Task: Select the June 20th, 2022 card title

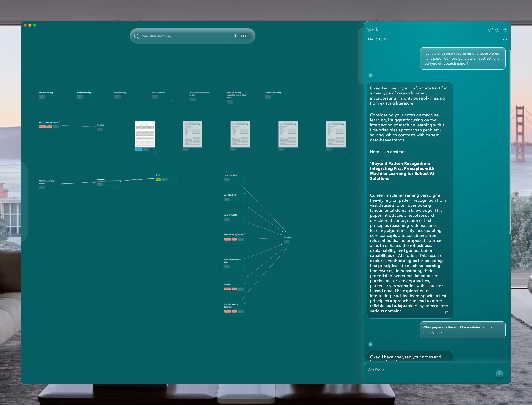Action: (x=230, y=215)
